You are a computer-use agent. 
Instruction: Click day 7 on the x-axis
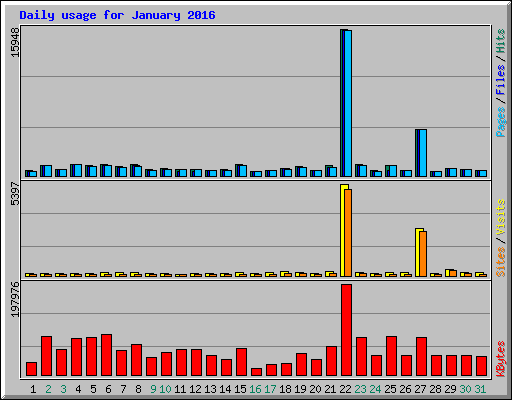pyautogui.click(x=123, y=389)
